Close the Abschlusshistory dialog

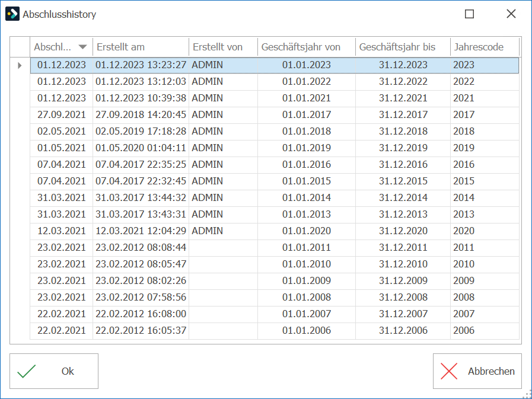coord(511,14)
